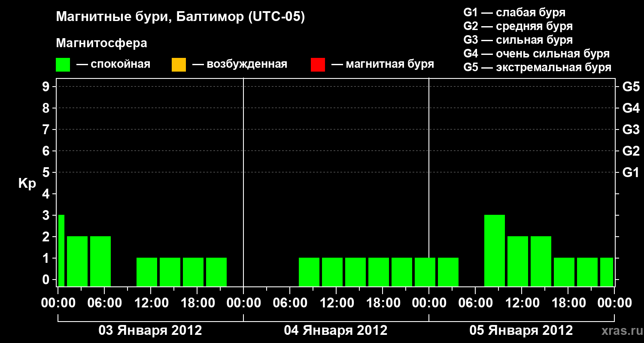The height and width of the screenshot is (343, 644).
Task: Click the tall Kp 3 bar on 05 Января
Action: pos(495,250)
